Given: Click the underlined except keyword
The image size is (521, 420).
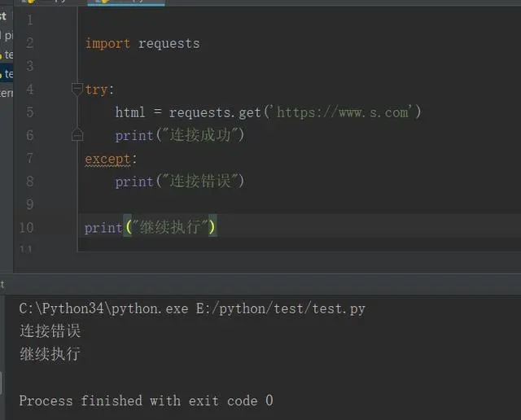Looking at the screenshot, I should [x=107, y=160].
